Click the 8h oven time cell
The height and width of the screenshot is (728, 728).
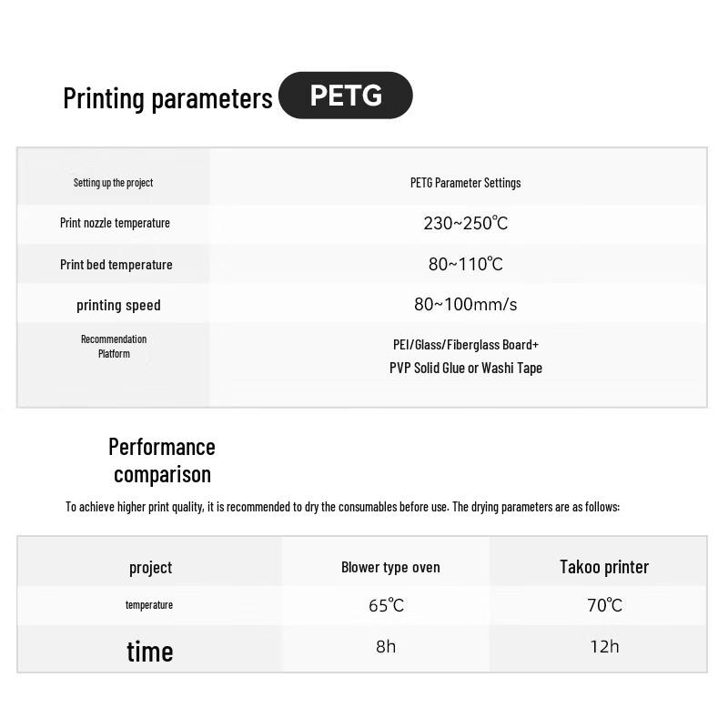coord(386,646)
